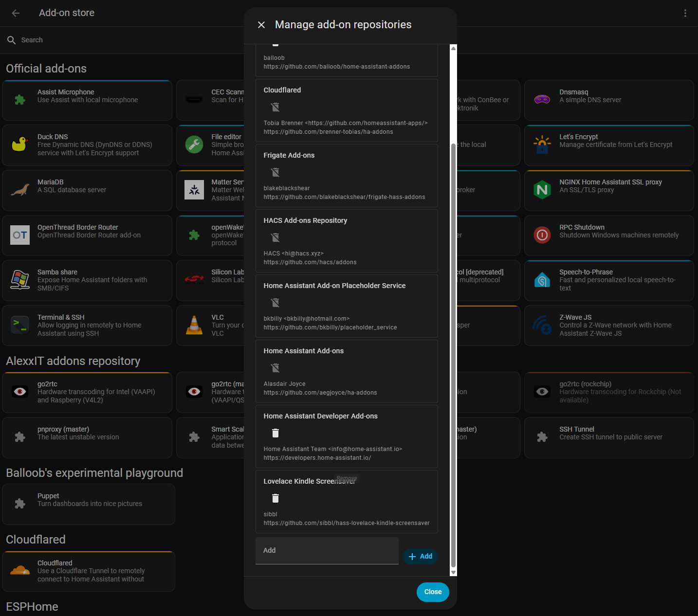Close the Manage add-on repositories dialog with X
The image size is (698, 616).
[x=261, y=25]
